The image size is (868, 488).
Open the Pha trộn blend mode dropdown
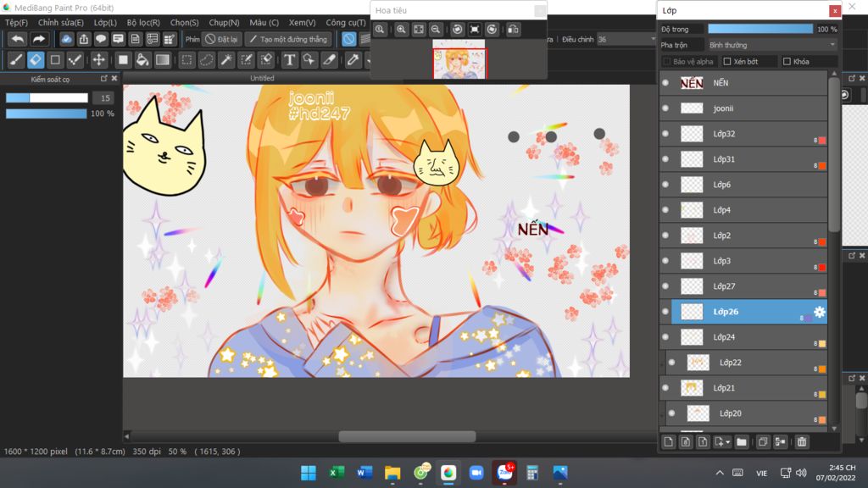point(771,45)
